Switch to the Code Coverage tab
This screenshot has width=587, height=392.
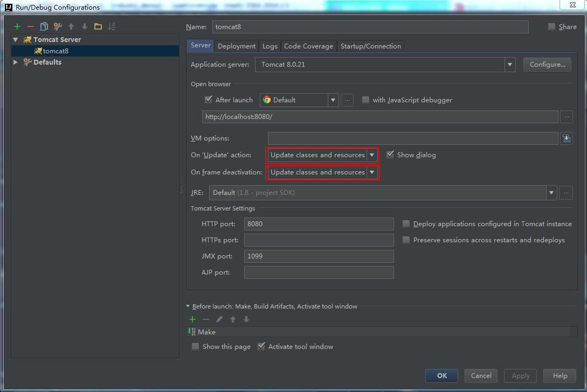point(308,46)
